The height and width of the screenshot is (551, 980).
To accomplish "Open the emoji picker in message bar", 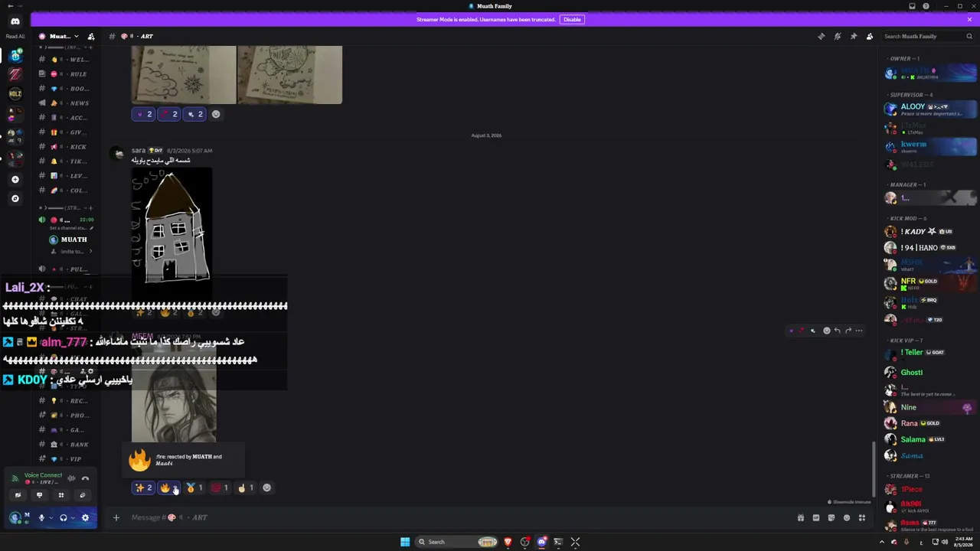I will click(846, 517).
